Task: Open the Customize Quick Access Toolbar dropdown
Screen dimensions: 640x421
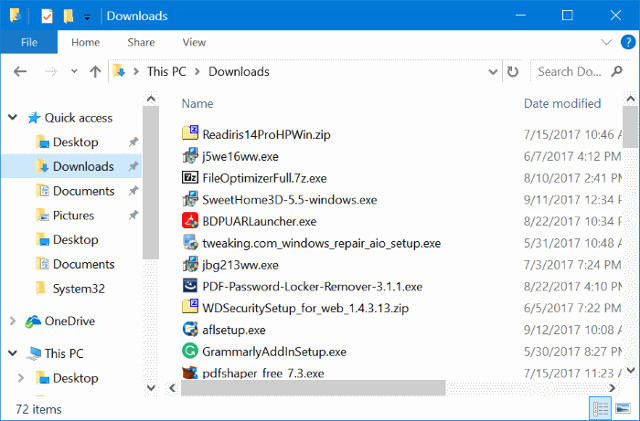Action: (x=87, y=17)
